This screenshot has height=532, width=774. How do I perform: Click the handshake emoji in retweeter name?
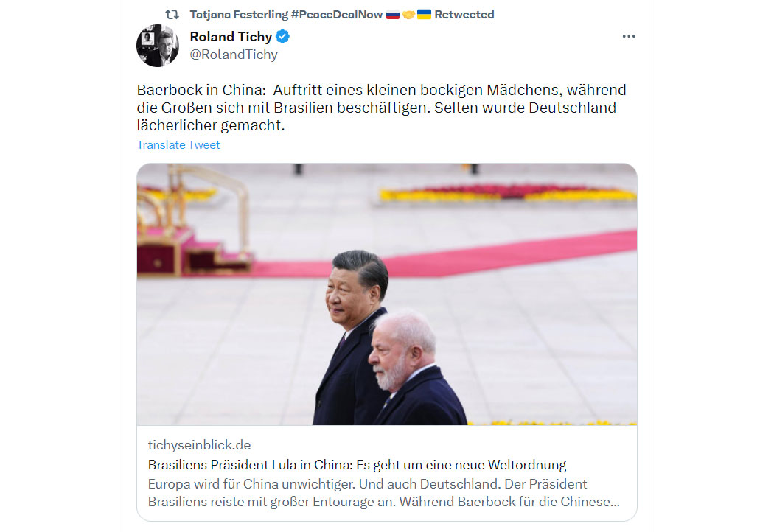(408, 15)
